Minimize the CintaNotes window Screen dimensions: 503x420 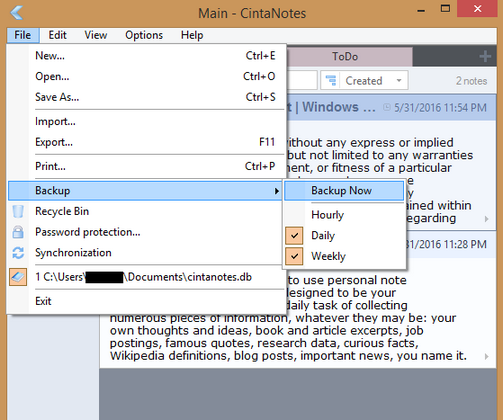pos(421,10)
